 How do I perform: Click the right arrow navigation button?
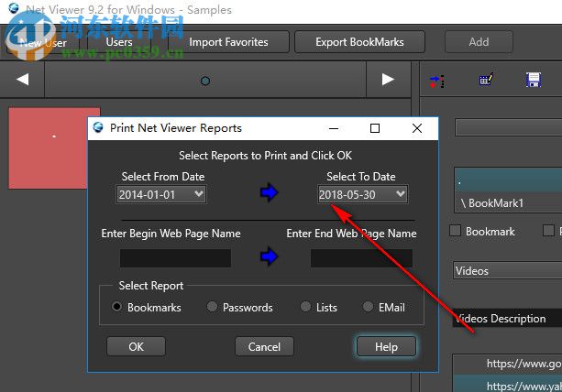coord(388,79)
